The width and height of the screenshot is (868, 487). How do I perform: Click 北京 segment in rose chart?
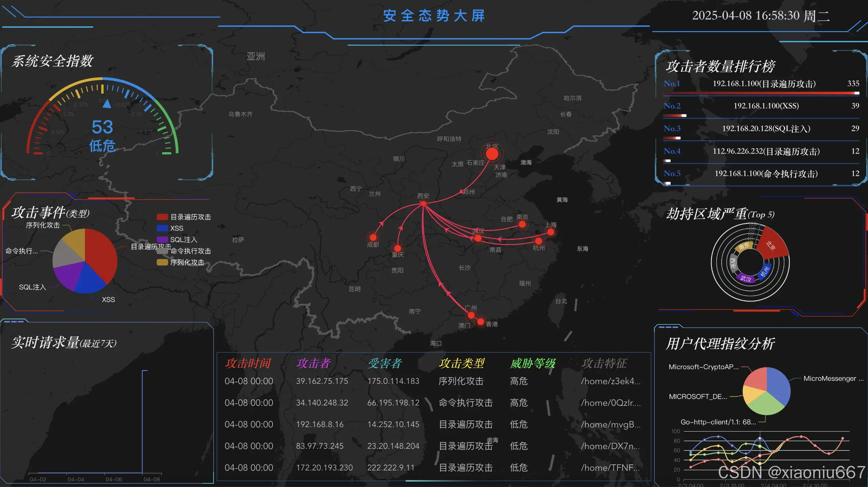click(772, 245)
